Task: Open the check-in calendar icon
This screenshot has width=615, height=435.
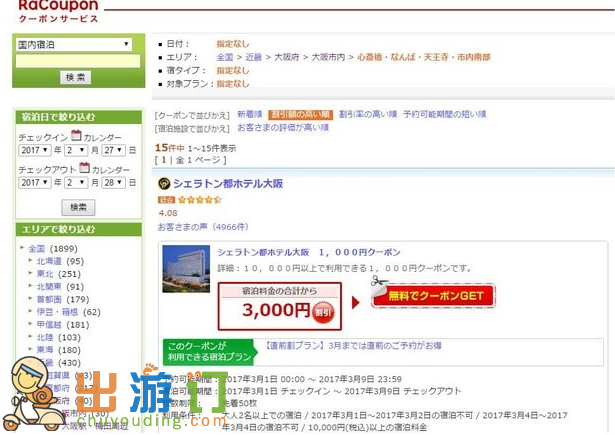Action: [76, 136]
